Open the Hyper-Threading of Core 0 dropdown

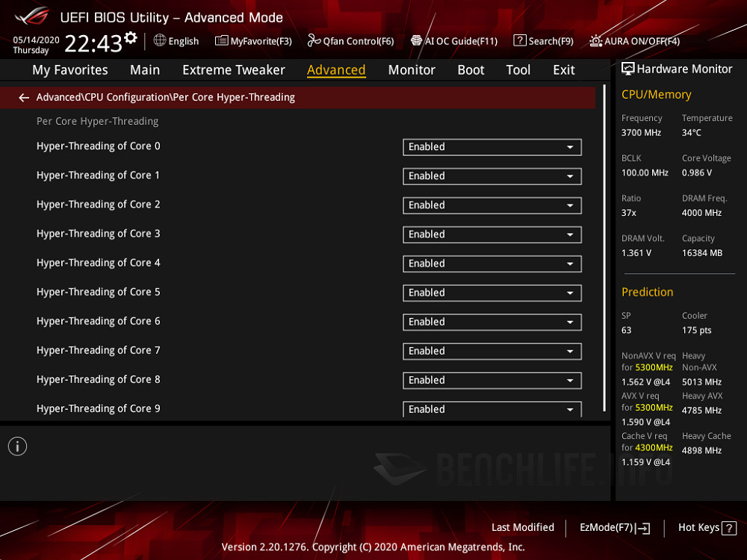[492, 147]
